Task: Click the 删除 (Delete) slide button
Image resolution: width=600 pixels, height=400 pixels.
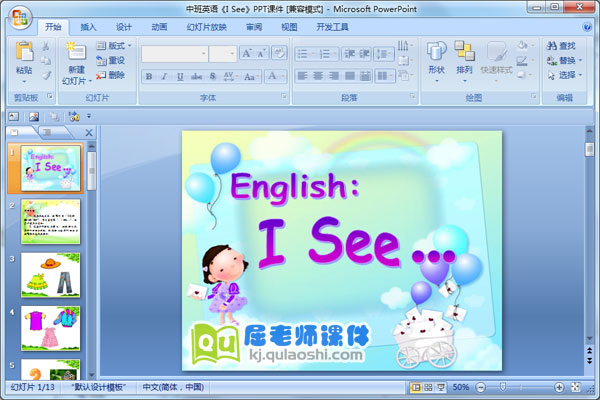Action: (111, 75)
